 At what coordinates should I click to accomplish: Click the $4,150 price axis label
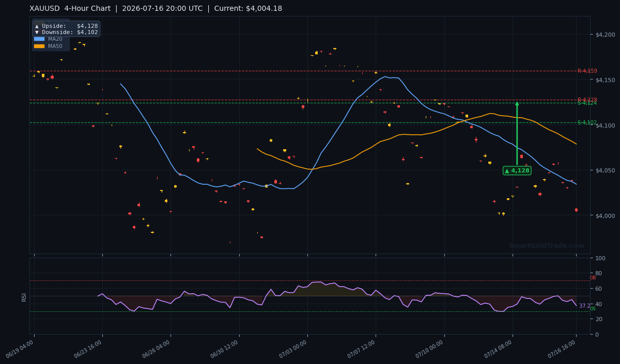[x=605, y=80]
